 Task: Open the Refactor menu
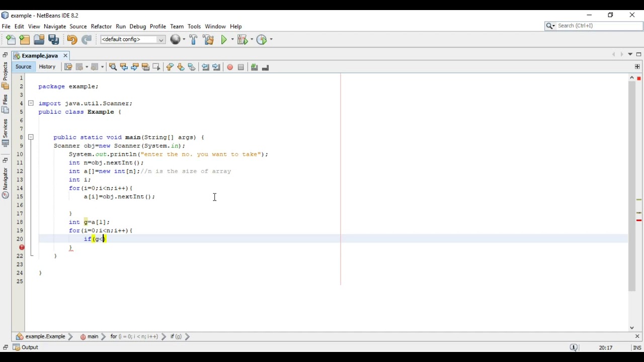tap(101, 26)
